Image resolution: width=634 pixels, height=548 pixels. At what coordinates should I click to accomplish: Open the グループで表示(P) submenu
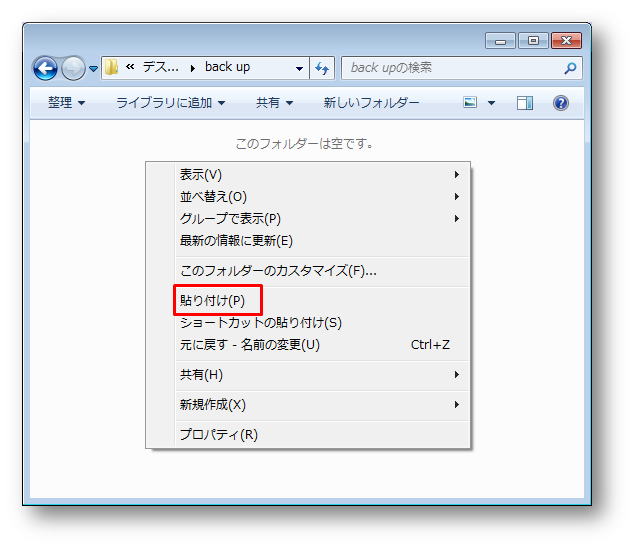[x=323, y=219]
